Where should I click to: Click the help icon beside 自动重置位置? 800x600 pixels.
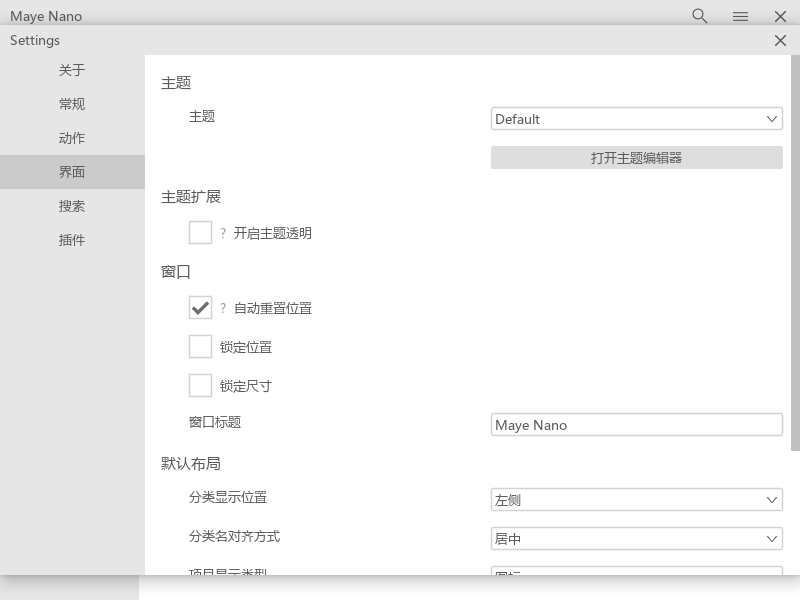point(222,308)
